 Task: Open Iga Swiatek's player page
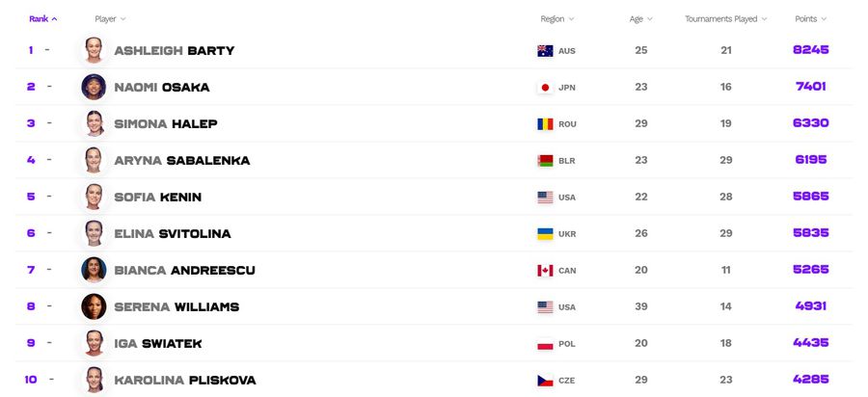click(158, 343)
